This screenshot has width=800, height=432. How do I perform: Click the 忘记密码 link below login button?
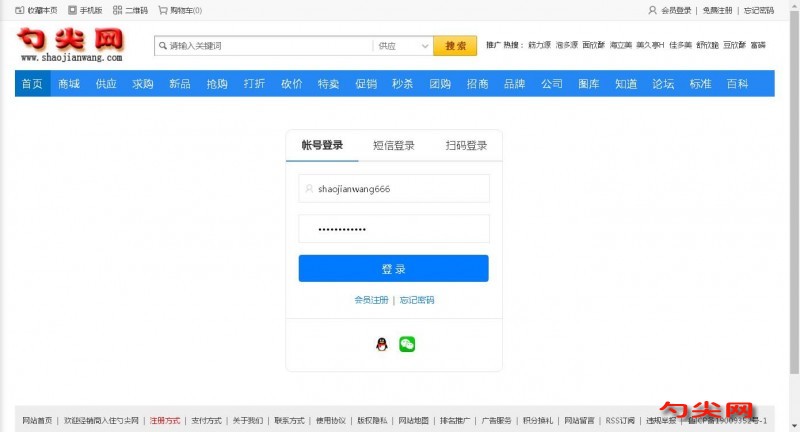(x=417, y=300)
